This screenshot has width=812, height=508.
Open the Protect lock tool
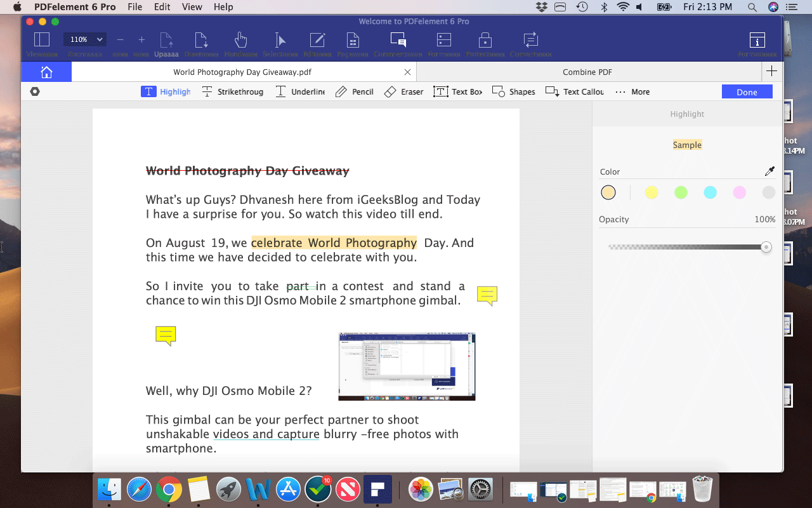[x=485, y=40]
